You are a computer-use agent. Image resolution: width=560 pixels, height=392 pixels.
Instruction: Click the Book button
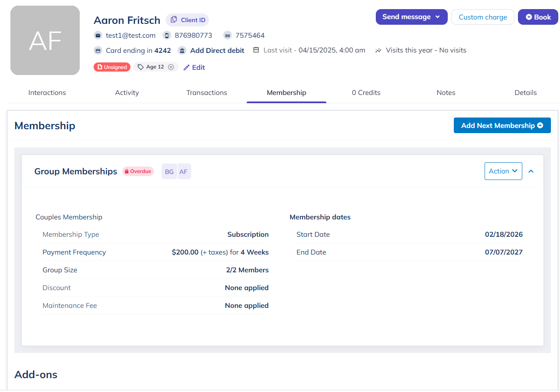coord(538,17)
